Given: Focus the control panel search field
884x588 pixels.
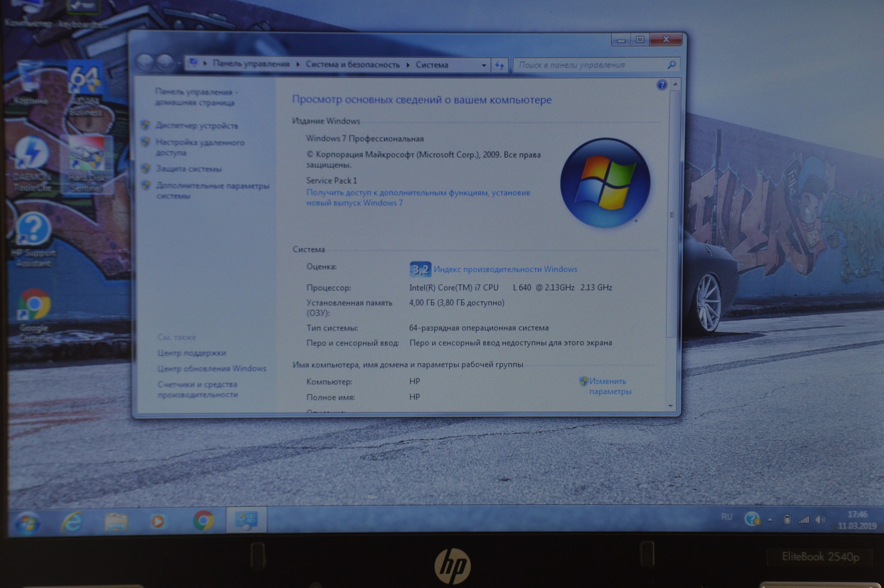Looking at the screenshot, I should 596,65.
